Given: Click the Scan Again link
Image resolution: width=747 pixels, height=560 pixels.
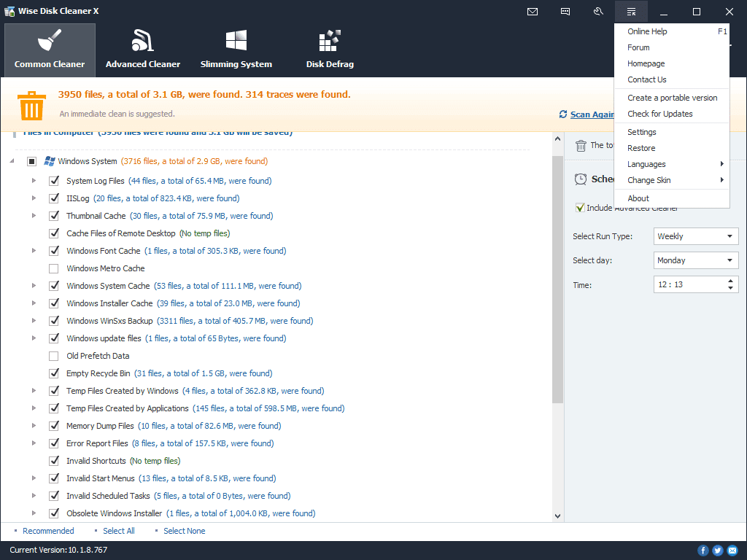Looking at the screenshot, I should point(592,114).
